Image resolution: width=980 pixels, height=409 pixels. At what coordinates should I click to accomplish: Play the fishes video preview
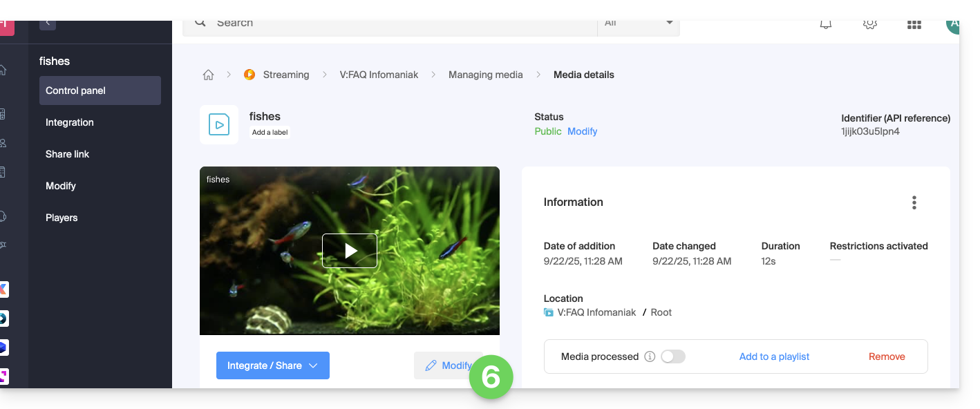pos(350,251)
